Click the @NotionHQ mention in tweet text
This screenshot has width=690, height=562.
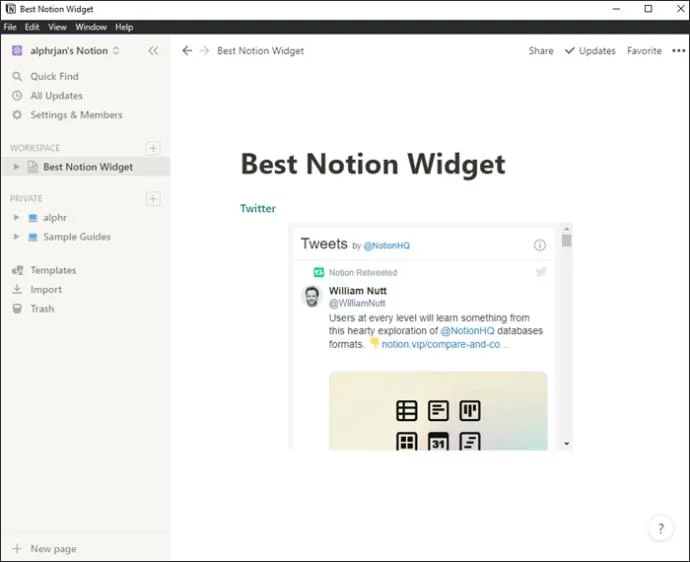(x=467, y=331)
